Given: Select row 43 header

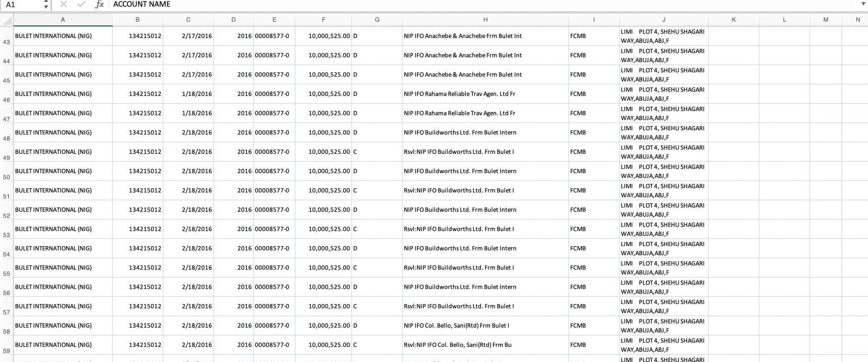Looking at the screenshot, I should pos(7,36).
